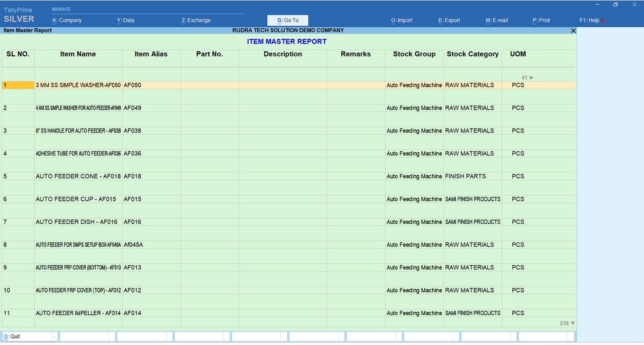Click the Stock Category column header
This screenshot has width=644, height=345.
pyautogui.click(x=473, y=54)
